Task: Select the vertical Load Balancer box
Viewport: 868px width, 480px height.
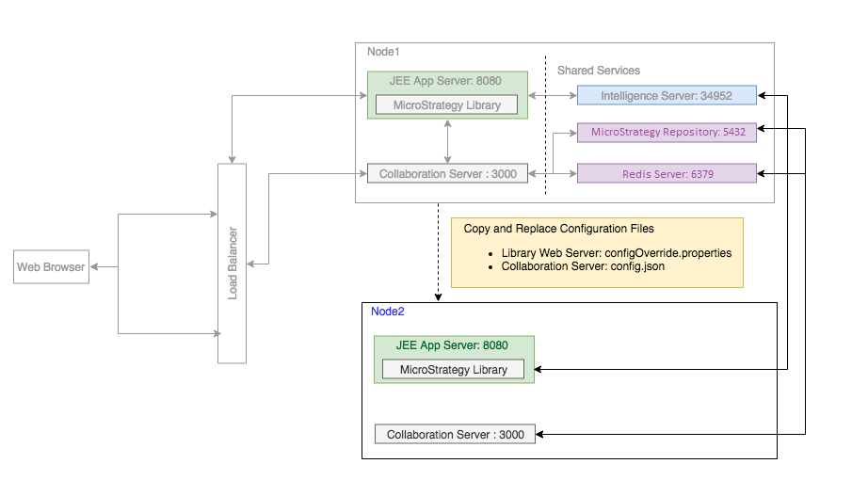Action: tap(232, 263)
